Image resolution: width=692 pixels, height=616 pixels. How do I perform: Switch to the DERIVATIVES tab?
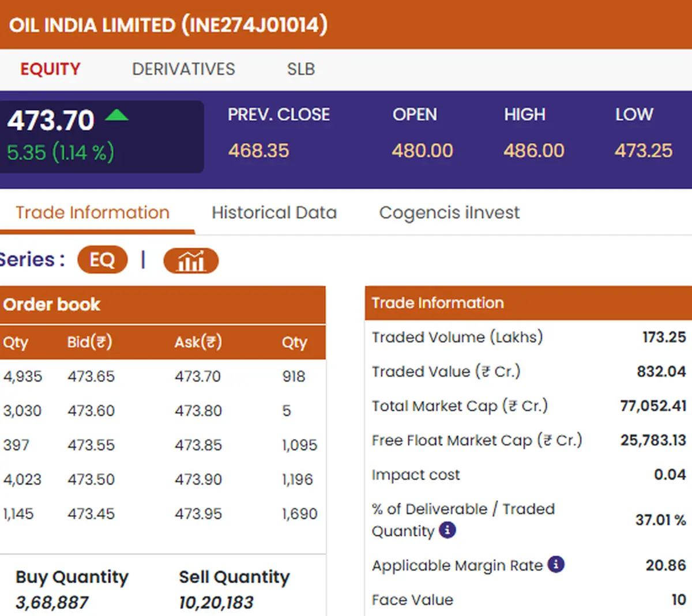[x=183, y=69]
